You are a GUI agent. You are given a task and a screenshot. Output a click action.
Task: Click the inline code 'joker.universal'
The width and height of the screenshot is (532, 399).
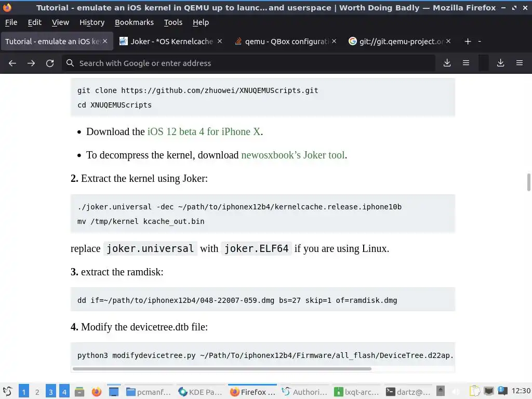150,249
